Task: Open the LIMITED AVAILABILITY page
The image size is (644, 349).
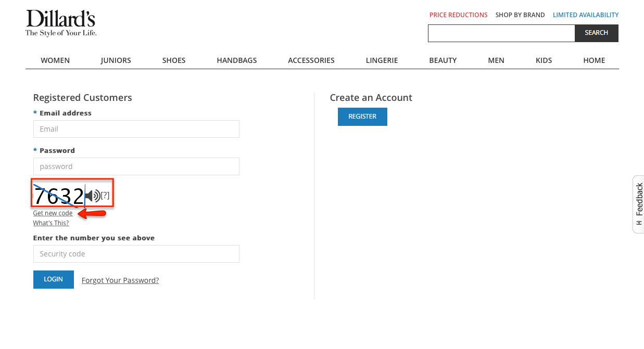Action: coord(586,15)
